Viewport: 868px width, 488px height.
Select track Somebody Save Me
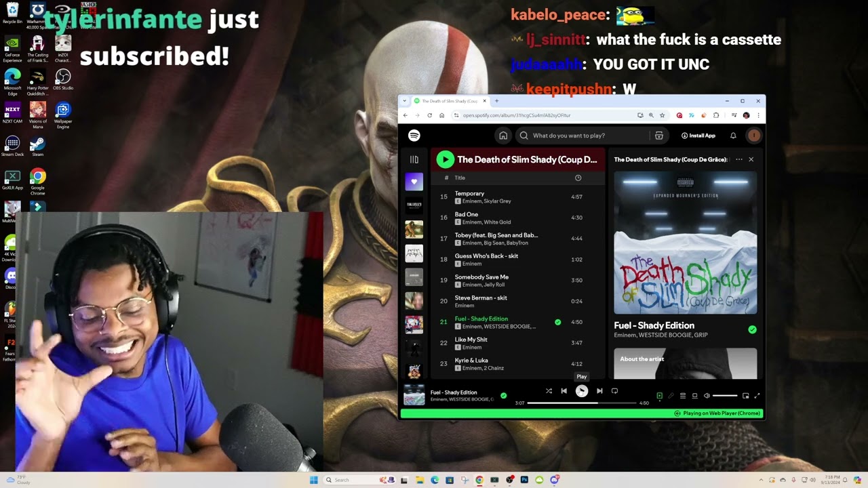[517, 281]
